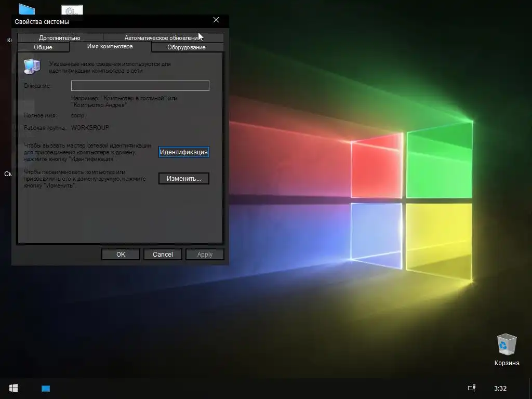Screen dimensions: 532x399
Task: Open the Windows Start menu
Action: 14,388
